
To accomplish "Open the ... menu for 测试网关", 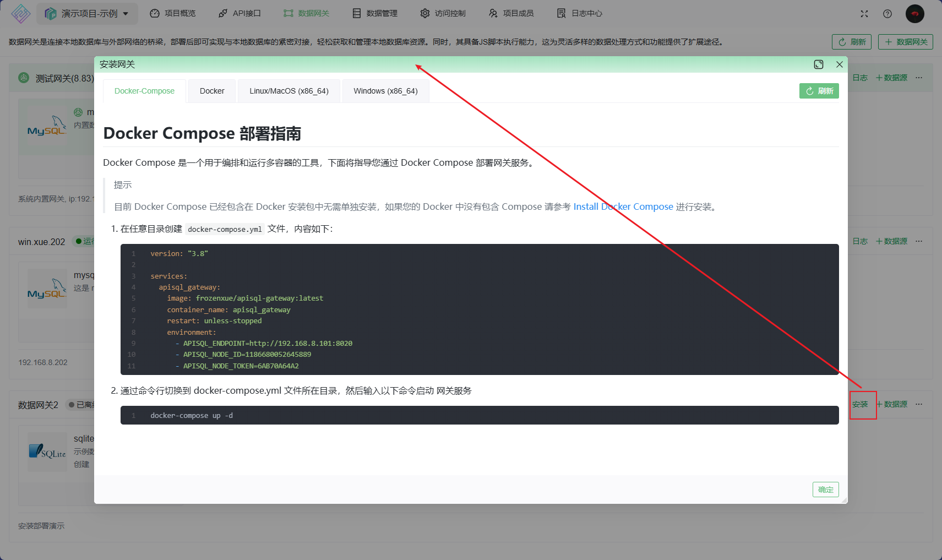I will tap(918, 78).
